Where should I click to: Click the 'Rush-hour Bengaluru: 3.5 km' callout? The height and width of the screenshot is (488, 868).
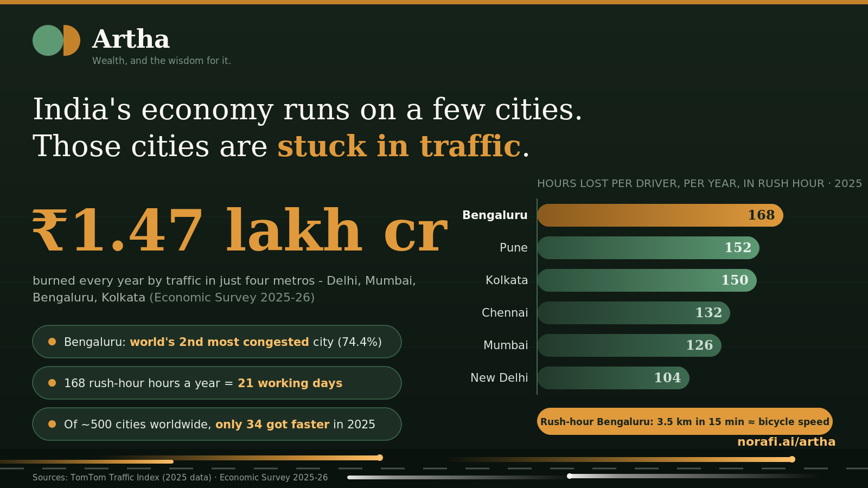tap(685, 421)
